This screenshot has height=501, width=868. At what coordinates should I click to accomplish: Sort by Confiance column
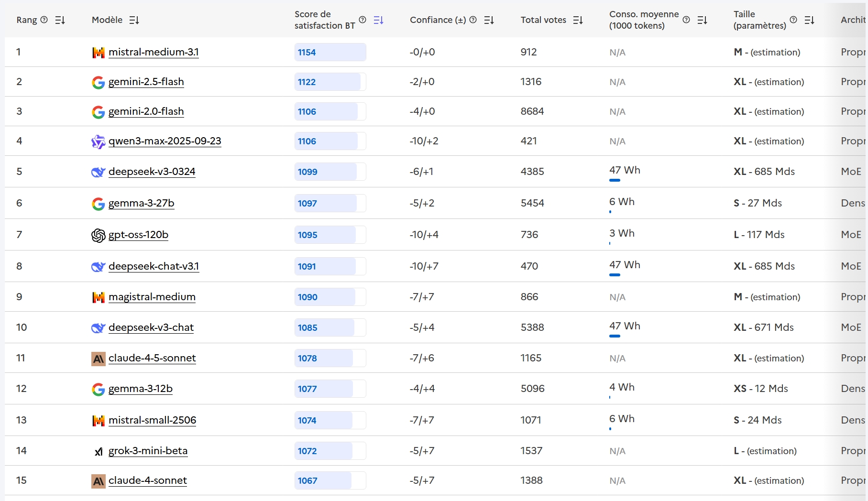pos(489,20)
